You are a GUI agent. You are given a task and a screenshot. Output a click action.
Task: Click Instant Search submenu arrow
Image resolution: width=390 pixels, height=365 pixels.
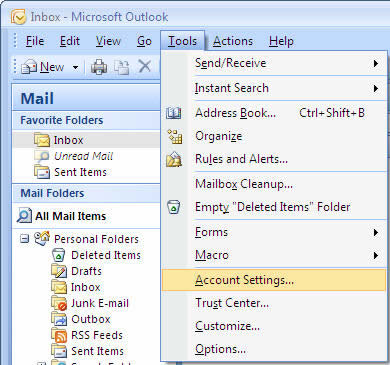(x=376, y=88)
